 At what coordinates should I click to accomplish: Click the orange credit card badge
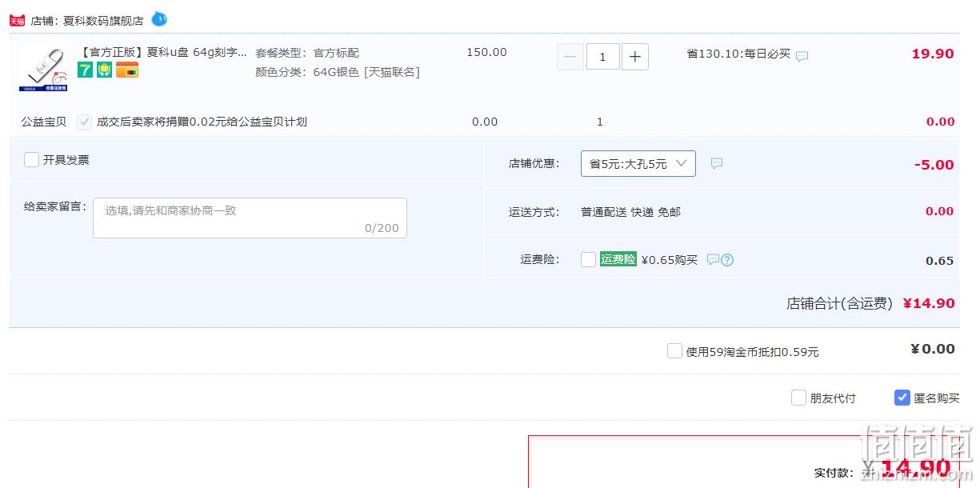point(127,70)
